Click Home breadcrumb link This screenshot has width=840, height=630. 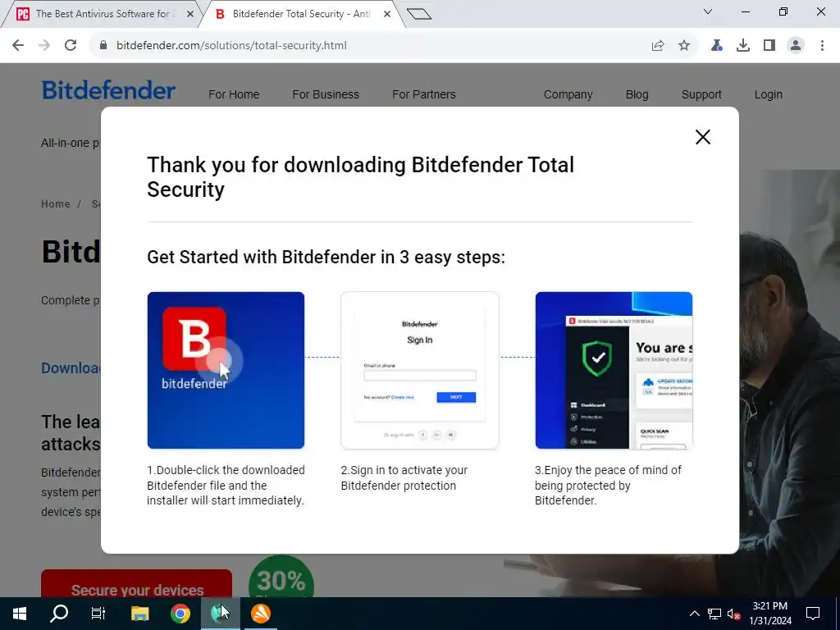[x=56, y=204]
